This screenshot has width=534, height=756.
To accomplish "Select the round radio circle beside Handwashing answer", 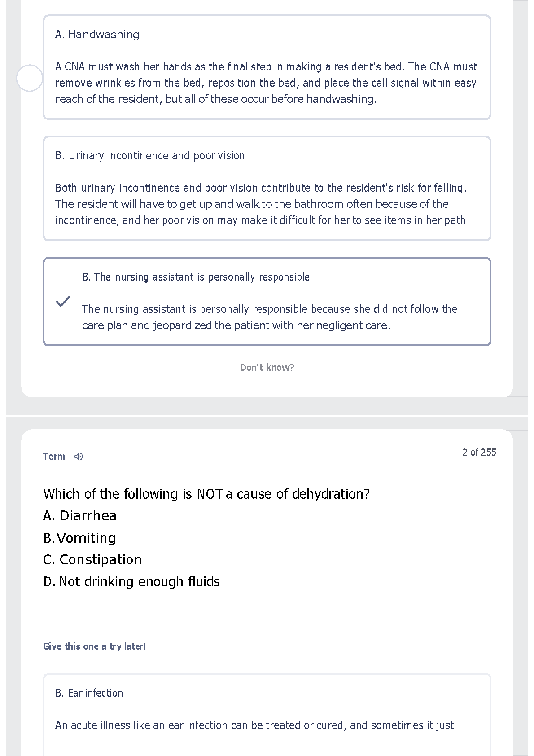I will 29,78.
